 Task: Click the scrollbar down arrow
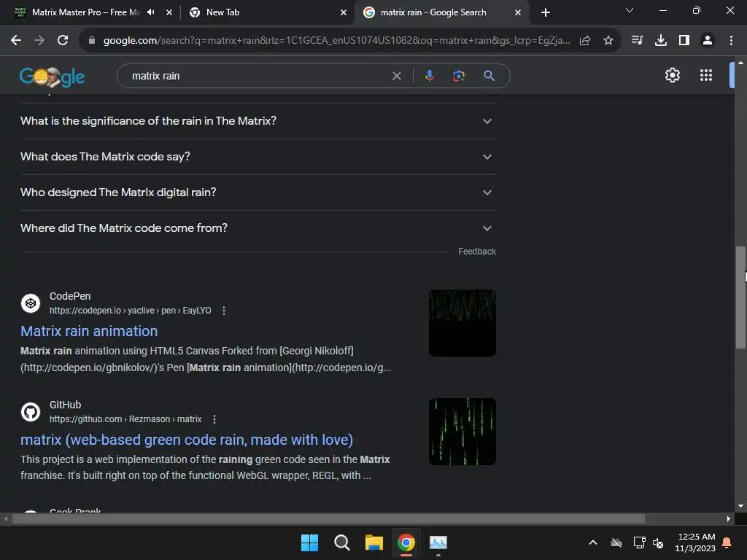[740, 506]
